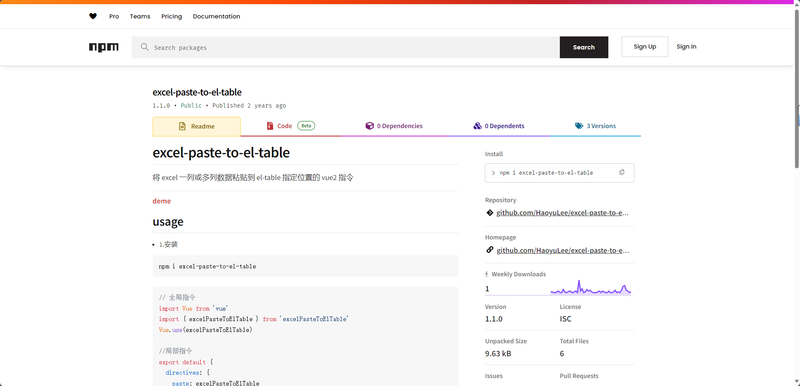This screenshot has width=800, height=386.
Task: Open the npm logo home link
Action: pyautogui.click(x=104, y=47)
